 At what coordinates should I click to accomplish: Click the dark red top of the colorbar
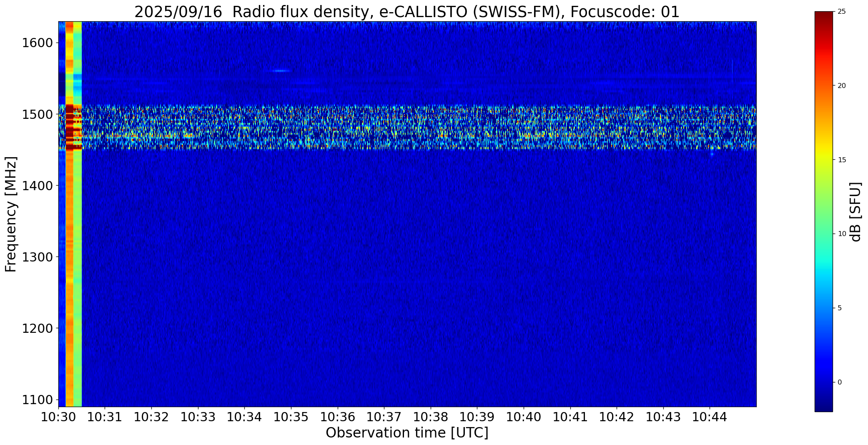[823, 19]
